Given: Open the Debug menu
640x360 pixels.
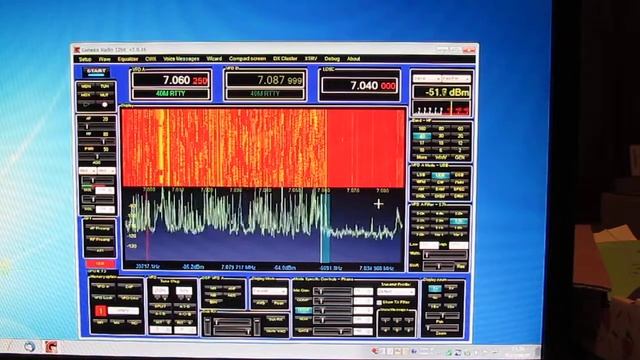Looking at the screenshot, I should 332,59.
